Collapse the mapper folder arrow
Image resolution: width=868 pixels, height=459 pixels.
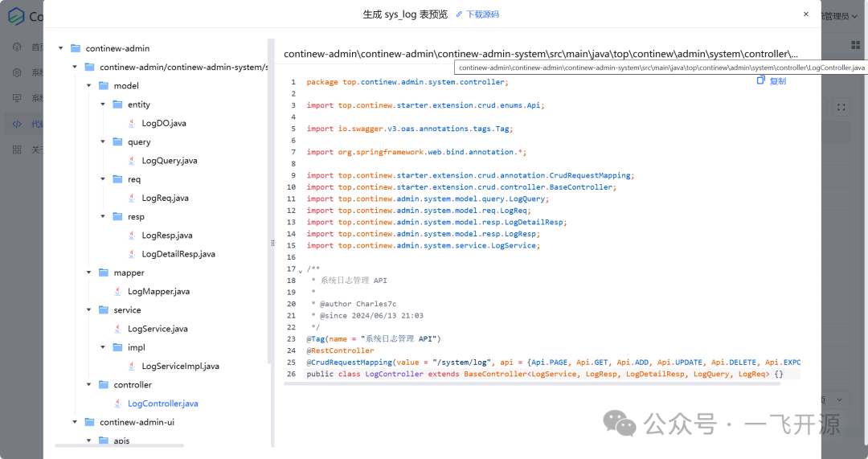(x=89, y=273)
